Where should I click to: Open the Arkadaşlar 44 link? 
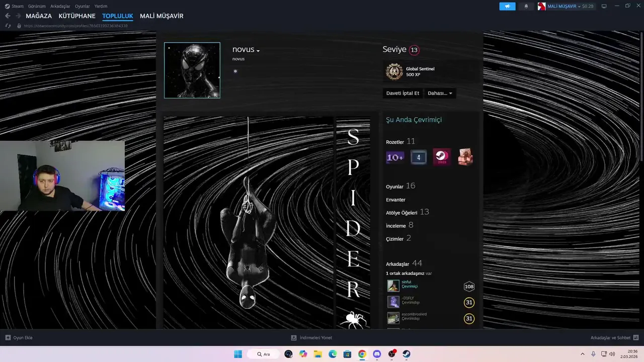[x=404, y=263]
